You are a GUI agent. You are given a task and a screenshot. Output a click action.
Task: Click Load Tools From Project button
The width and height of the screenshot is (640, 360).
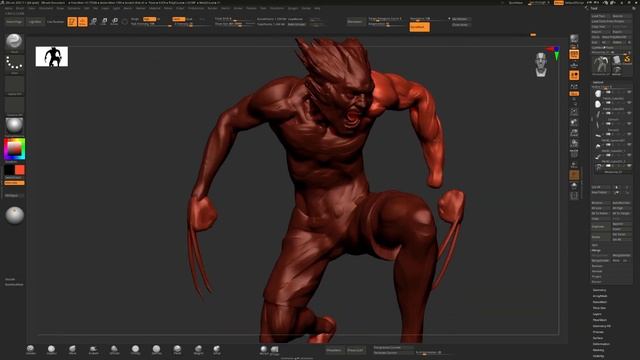(611, 21)
